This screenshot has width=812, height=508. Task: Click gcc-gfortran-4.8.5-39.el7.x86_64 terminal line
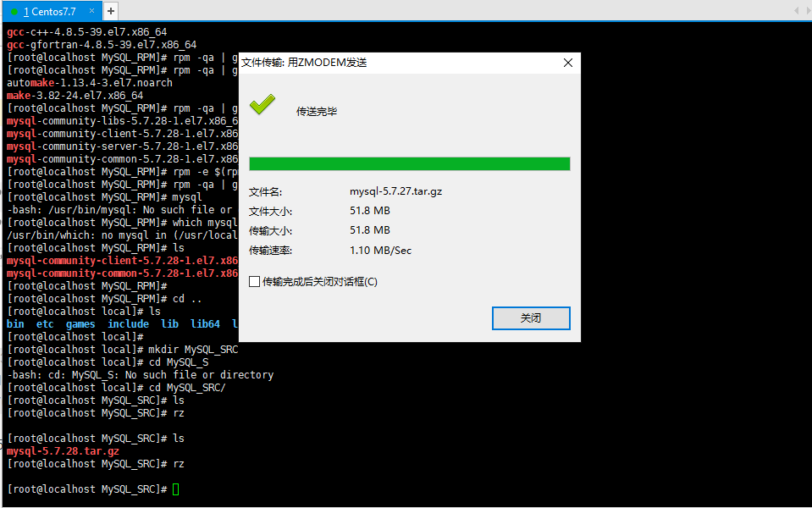click(x=102, y=45)
